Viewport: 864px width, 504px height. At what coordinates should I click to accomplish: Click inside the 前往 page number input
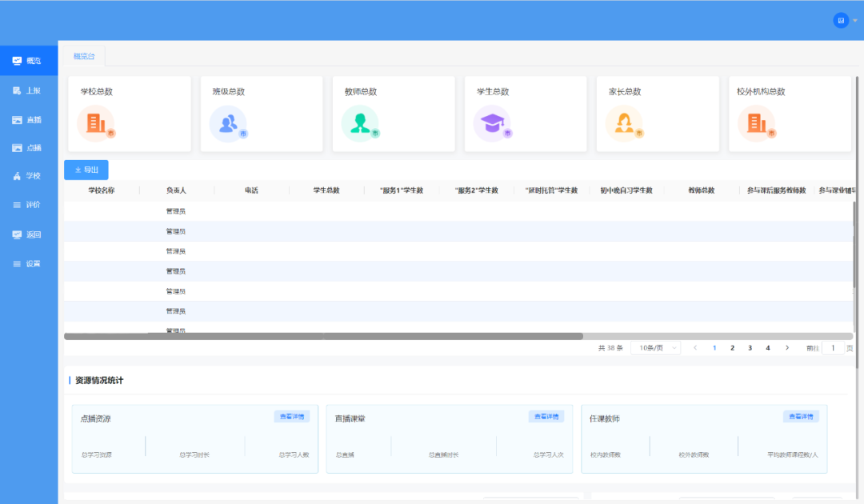832,347
